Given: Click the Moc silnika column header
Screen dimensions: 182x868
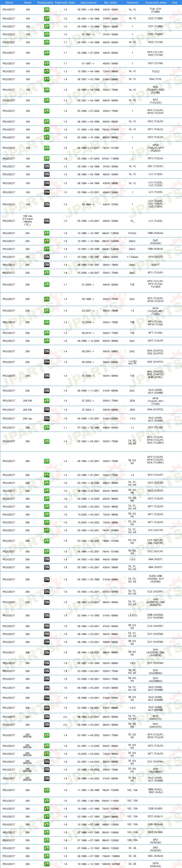Looking at the screenshot, I should point(110,2).
